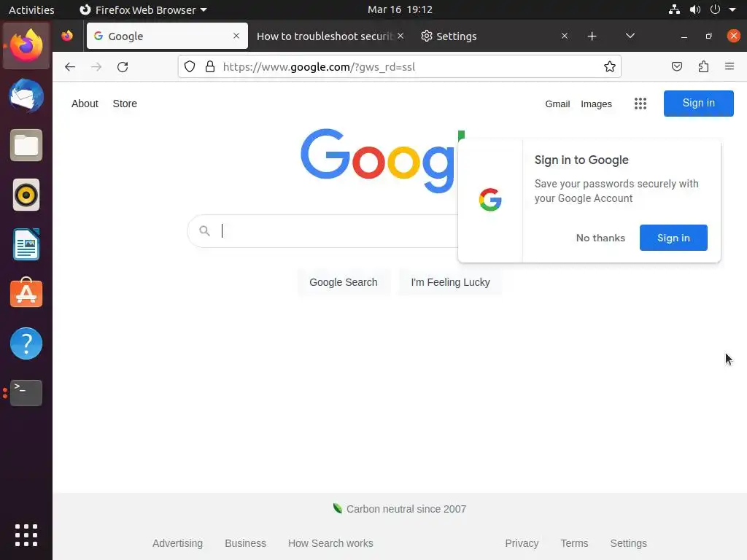
Task: Open the clock and calendar panel
Action: point(400,9)
